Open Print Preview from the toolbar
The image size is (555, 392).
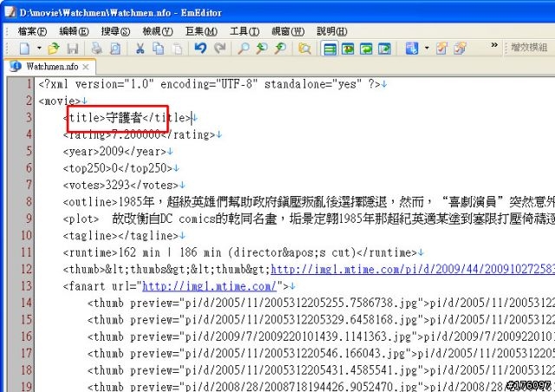115,49
